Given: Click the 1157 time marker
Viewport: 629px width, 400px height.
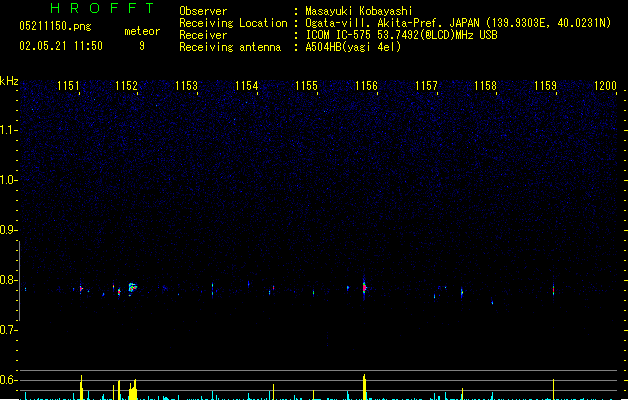Looking at the screenshot, I should (426, 86).
